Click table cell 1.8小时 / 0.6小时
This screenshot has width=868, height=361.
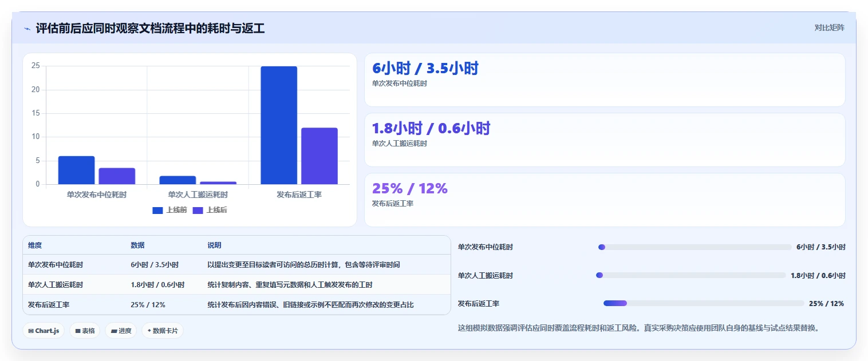[x=157, y=285]
